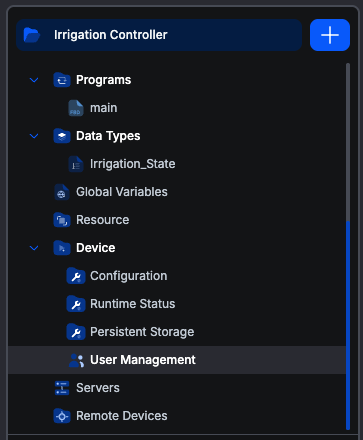Collapse the Programs tree node chevron

pyautogui.click(x=34, y=80)
